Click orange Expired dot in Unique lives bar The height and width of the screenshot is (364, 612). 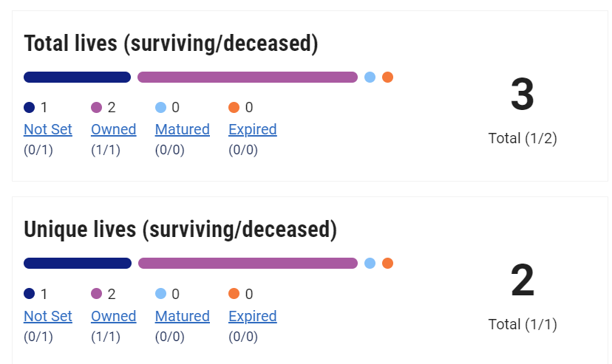point(387,264)
